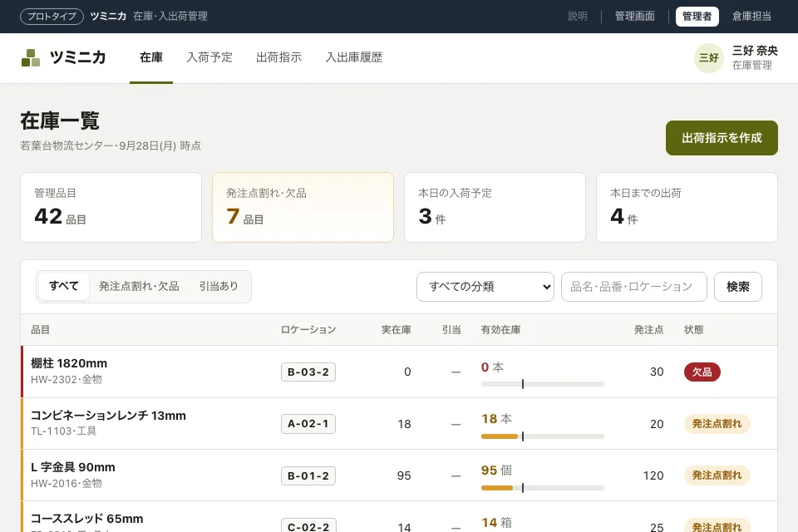Viewport: 798px width, 532px height.
Task: Click the 実在庫 column header
Action: [396, 330]
